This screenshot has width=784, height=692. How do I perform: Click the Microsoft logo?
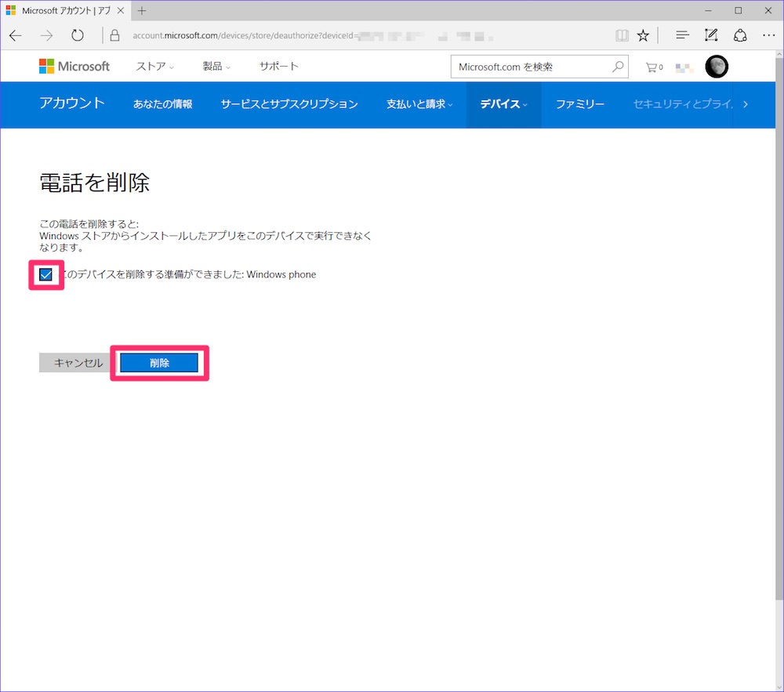point(74,67)
